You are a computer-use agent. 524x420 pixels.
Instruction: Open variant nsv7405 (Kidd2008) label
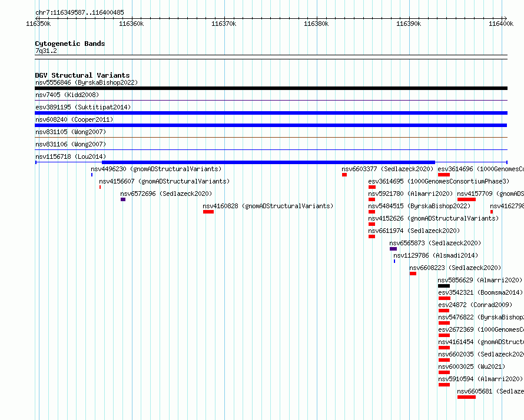click(67, 95)
